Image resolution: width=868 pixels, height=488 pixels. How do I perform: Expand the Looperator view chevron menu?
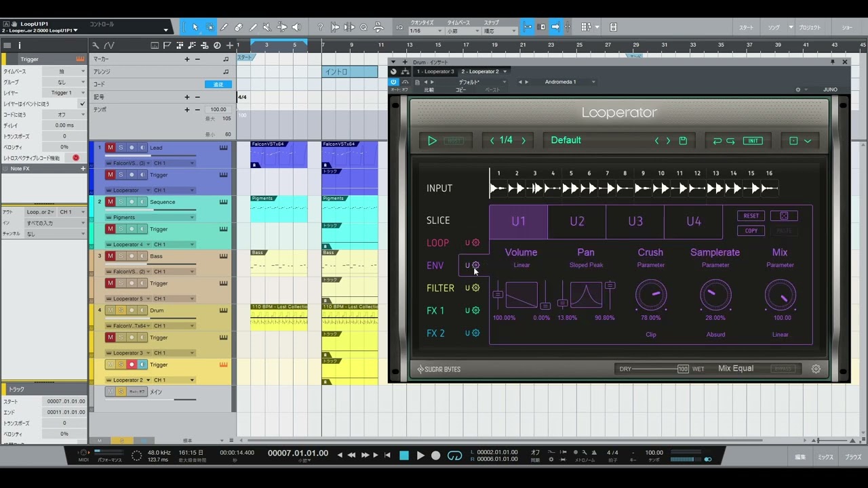click(x=808, y=141)
